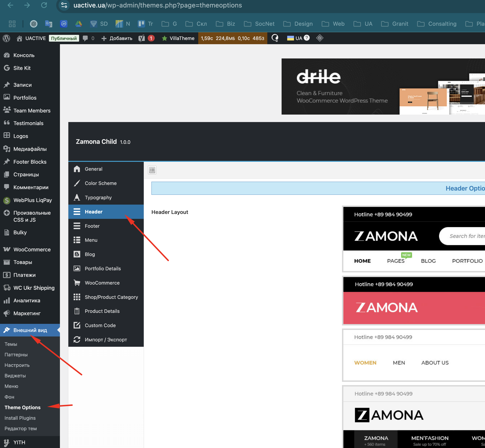Select Portfolio Details options tab
Screen dimensions: 485x448
(x=106, y=269)
